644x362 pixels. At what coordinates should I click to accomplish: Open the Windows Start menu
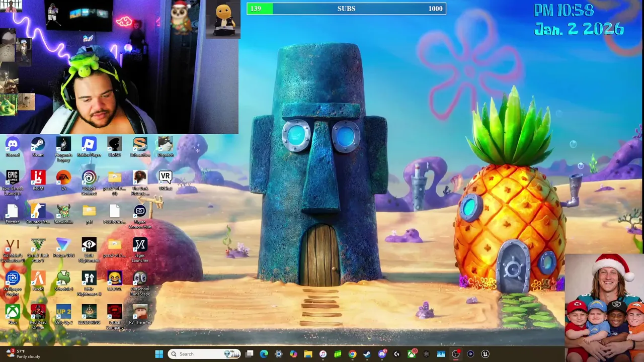click(x=159, y=354)
